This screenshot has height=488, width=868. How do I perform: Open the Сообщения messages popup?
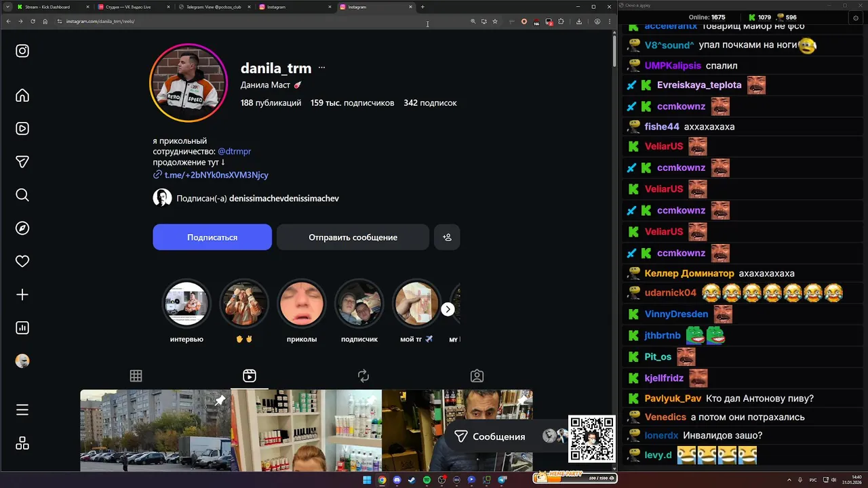click(499, 436)
